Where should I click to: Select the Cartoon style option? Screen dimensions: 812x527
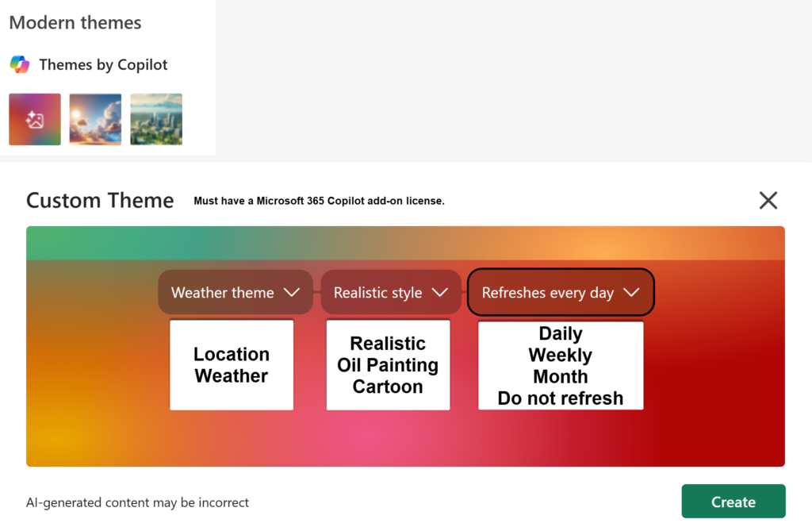pos(388,387)
